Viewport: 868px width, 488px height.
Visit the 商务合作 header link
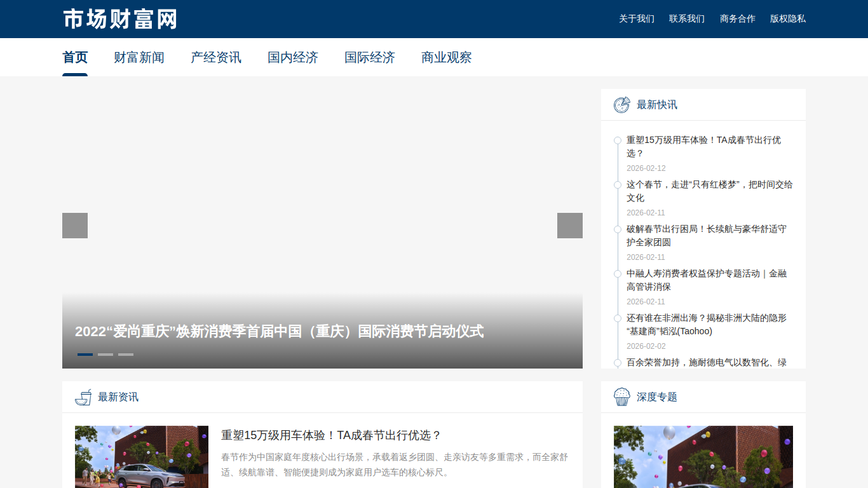[x=738, y=19]
